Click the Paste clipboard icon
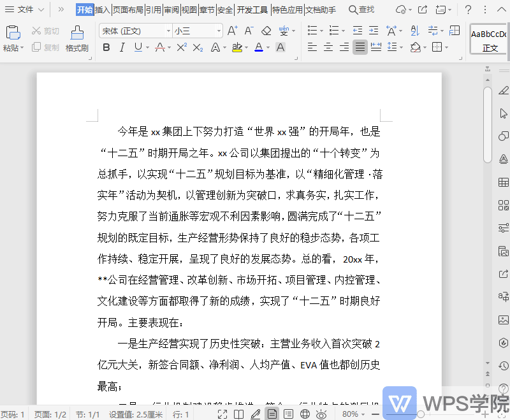This screenshot has height=420, width=510. point(13,33)
